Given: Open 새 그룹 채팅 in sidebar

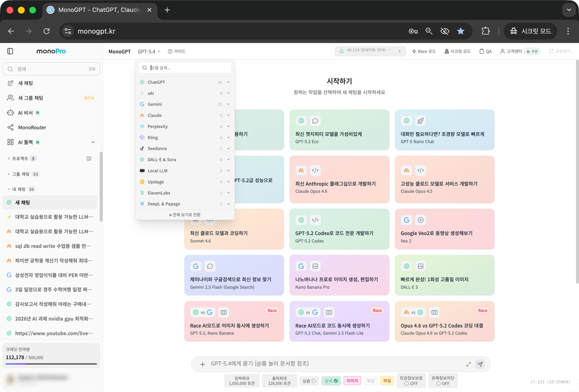Looking at the screenshot, I should [50, 98].
